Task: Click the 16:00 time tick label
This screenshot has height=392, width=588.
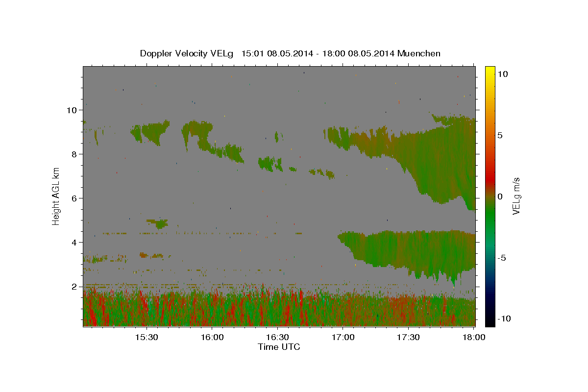Action: click(212, 338)
